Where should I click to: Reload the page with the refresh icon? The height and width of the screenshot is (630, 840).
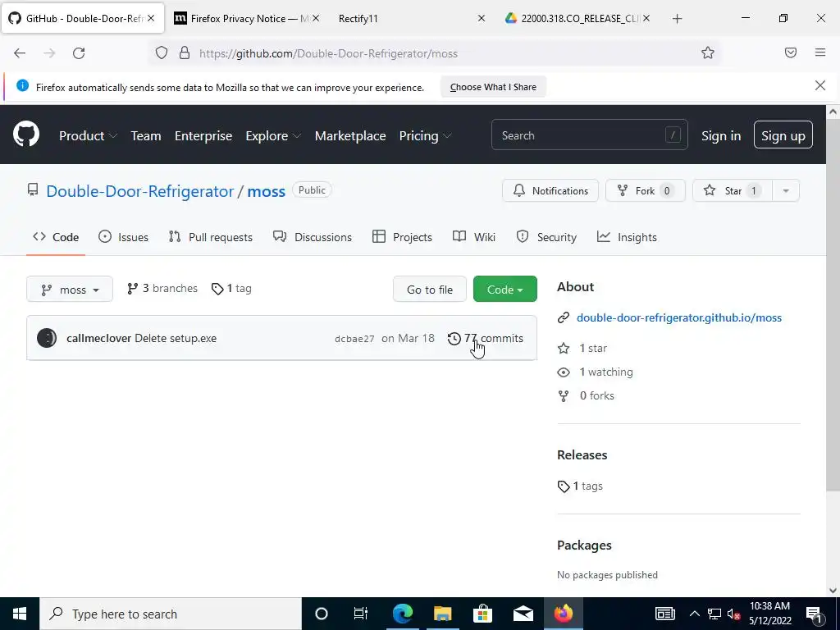pyautogui.click(x=79, y=53)
